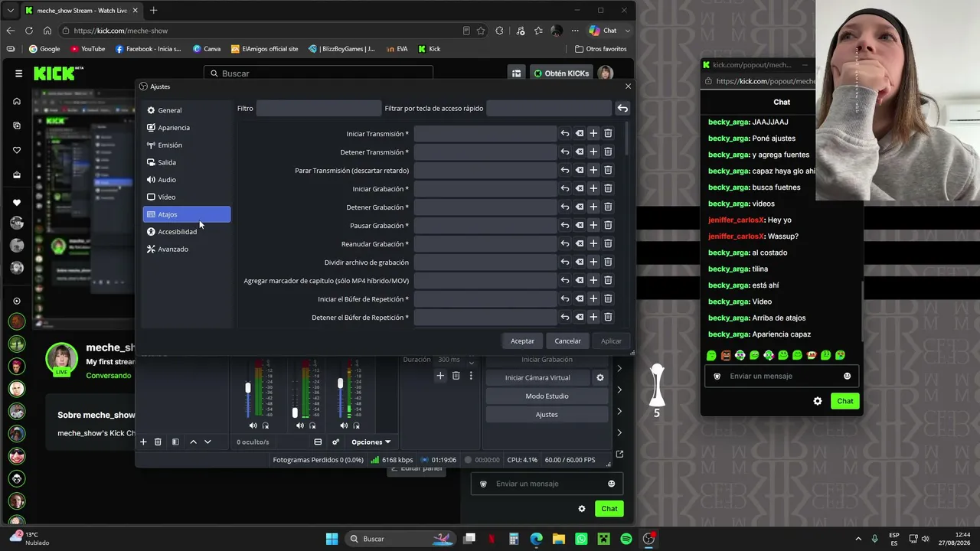Add a scene transition with plus icon
980x551 pixels.
point(440,375)
